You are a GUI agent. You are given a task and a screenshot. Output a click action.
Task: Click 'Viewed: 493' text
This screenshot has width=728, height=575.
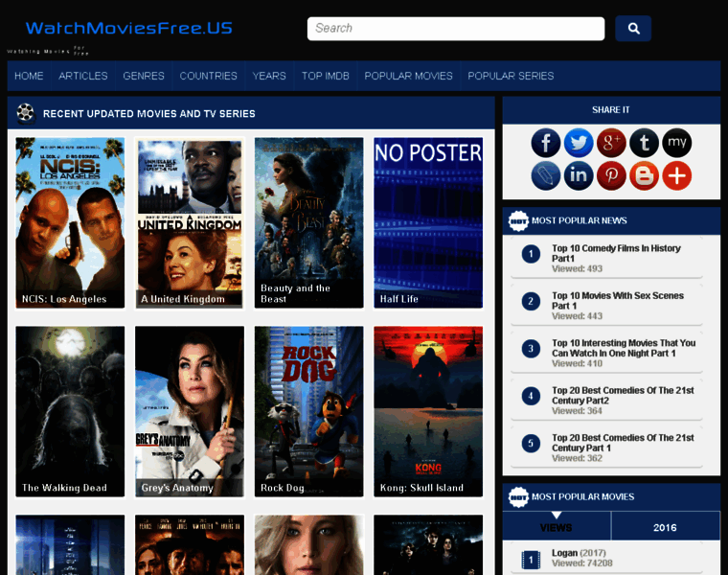(x=577, y=269)
